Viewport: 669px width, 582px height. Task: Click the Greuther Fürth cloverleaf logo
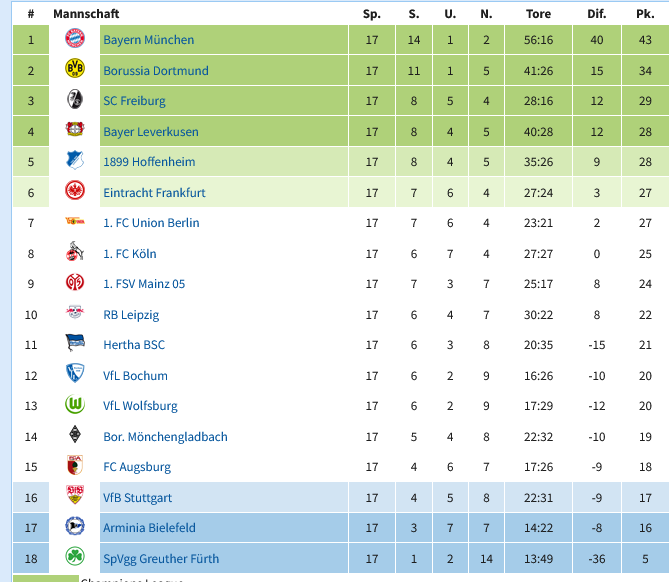[75, 556]
